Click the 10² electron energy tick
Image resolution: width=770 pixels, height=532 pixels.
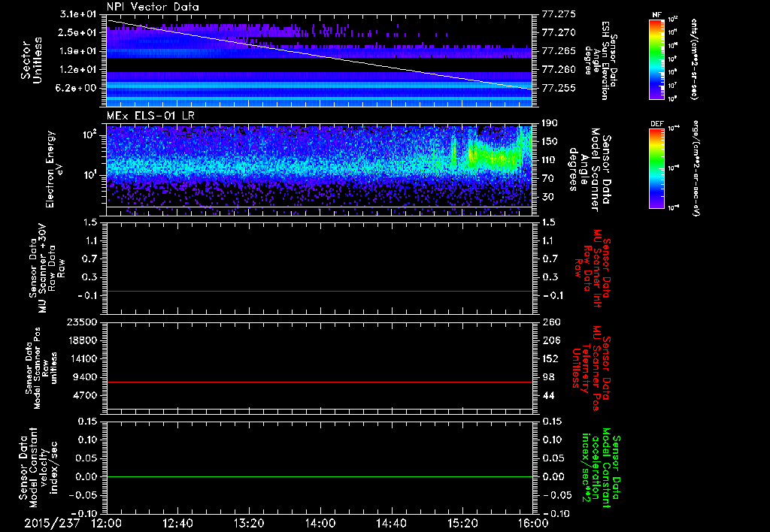pyautogui.click(x=89, y=135)
